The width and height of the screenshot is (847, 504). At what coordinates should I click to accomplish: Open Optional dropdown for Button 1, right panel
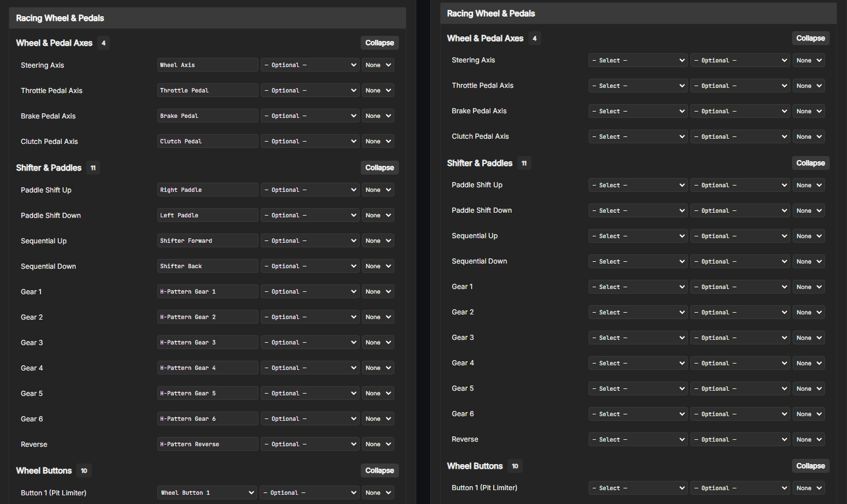pyautogui.click(x=740, y=488)
